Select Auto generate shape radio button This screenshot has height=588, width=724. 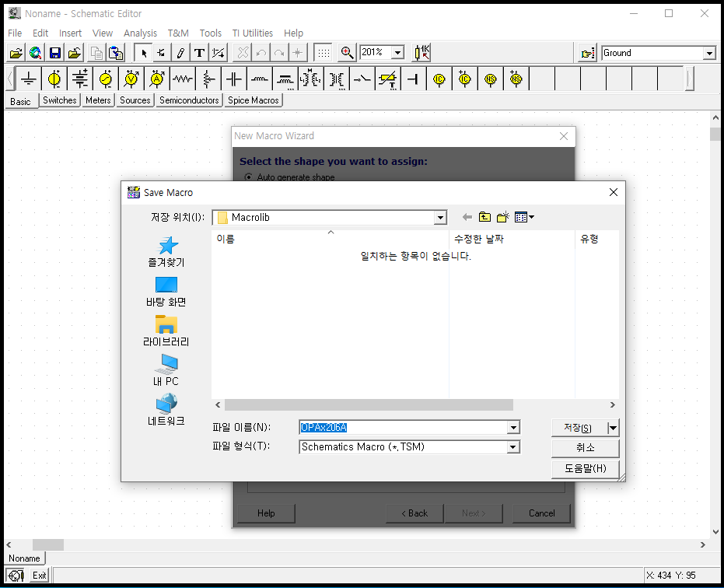[x=249, y=177]
